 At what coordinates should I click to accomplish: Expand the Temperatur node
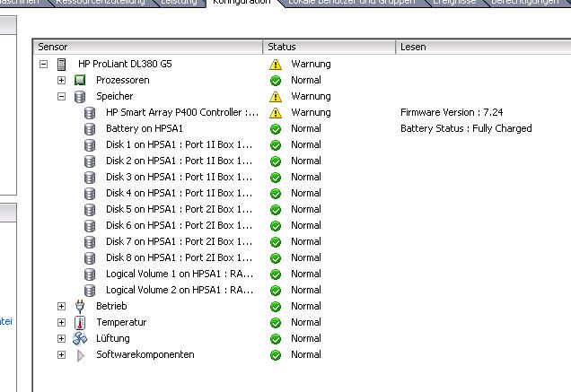[62, 323]
